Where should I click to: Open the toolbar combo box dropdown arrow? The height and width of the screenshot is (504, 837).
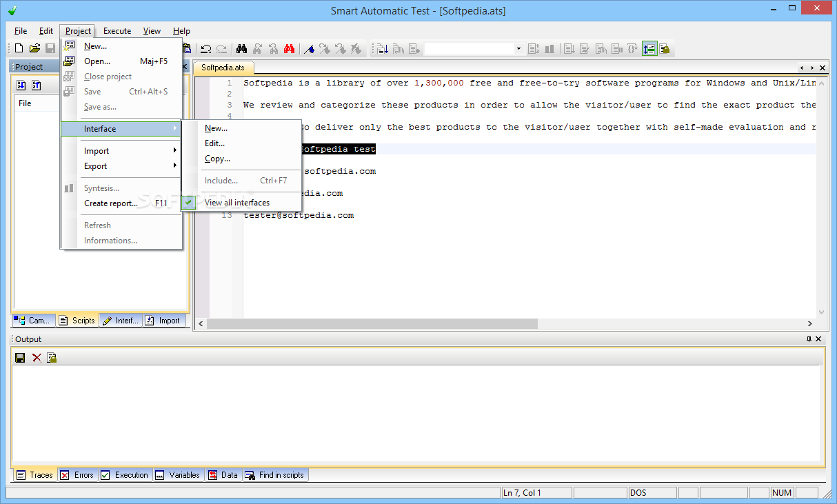point(518,48)
